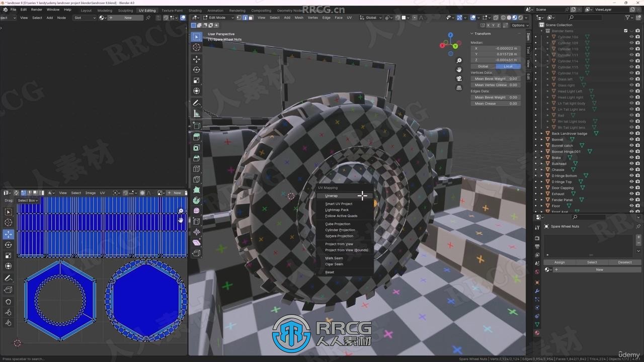
Task: Select the Move tool in 3D viewport
Action: 196,59
